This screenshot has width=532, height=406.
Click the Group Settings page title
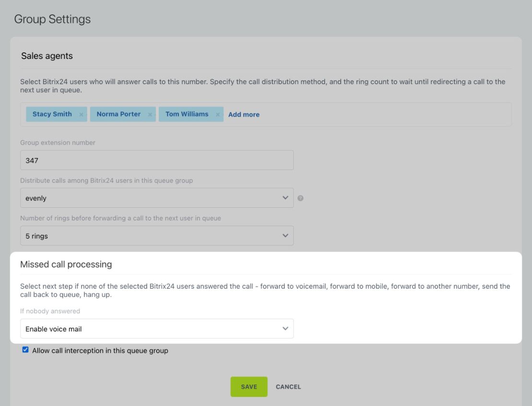click(x=53, y=19)
